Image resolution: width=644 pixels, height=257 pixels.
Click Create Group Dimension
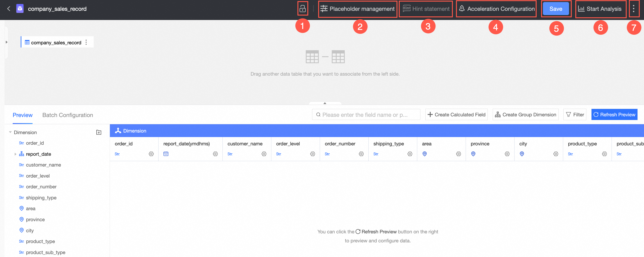526,115
